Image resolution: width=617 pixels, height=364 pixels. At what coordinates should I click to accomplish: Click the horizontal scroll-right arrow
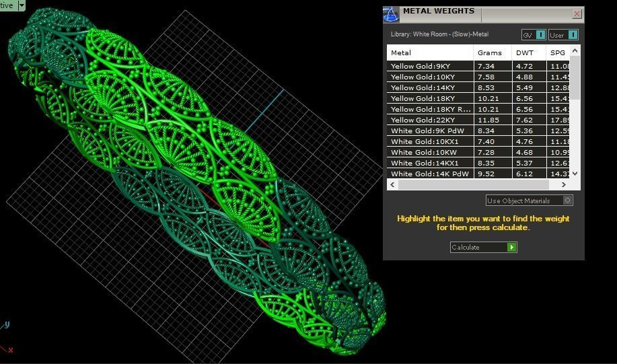(x=563, y=184)
